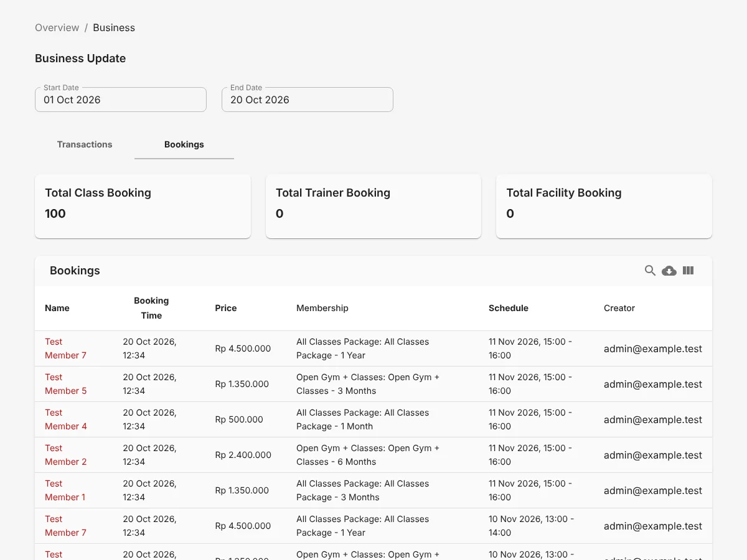Click price Rp 2.400.000 cell

(243, 455)
